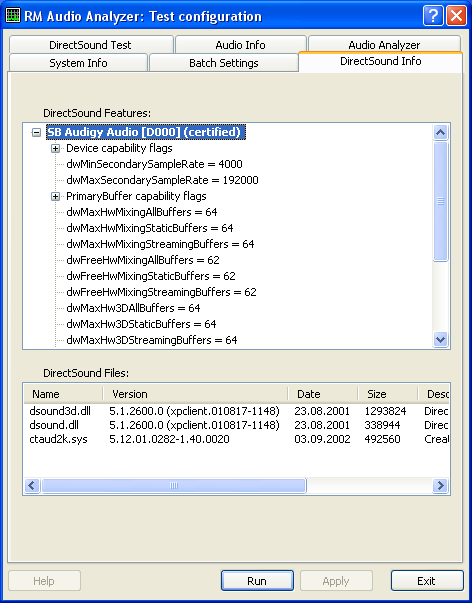472x603 pixels.
Task: Click the files list horizontal scrollbar thumb
Action: [x=173, y=485]
